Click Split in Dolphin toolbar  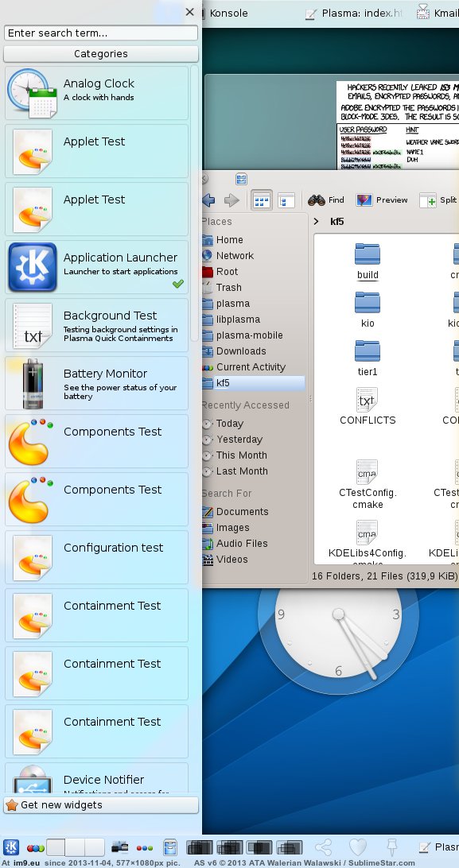(x=438, y=200)
